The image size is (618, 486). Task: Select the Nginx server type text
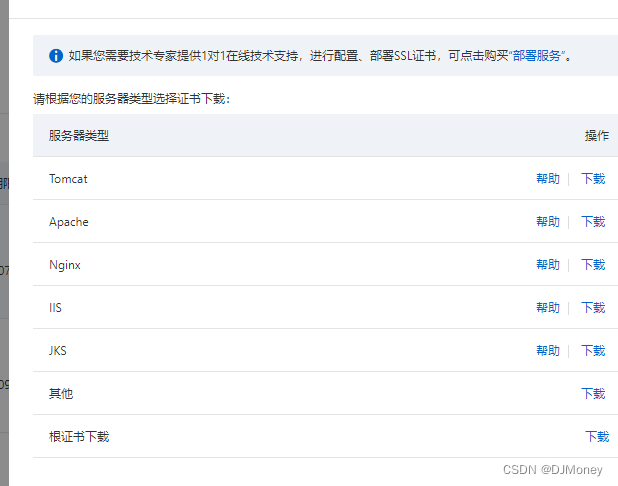coord(65,265)
